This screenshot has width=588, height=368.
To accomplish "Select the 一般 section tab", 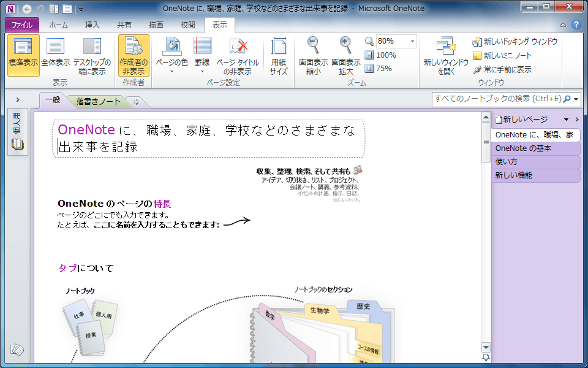I will (x=53, y=101).
